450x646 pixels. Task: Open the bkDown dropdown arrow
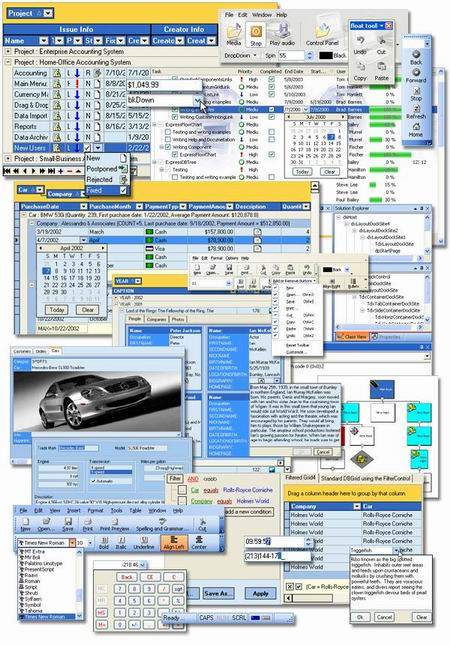(x=198, y=100)
